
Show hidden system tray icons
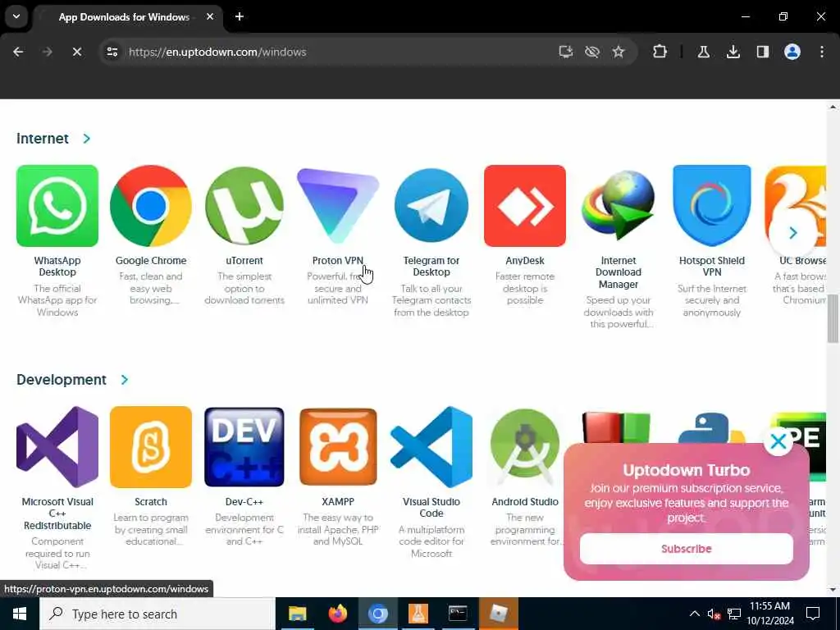coord(694,614)
